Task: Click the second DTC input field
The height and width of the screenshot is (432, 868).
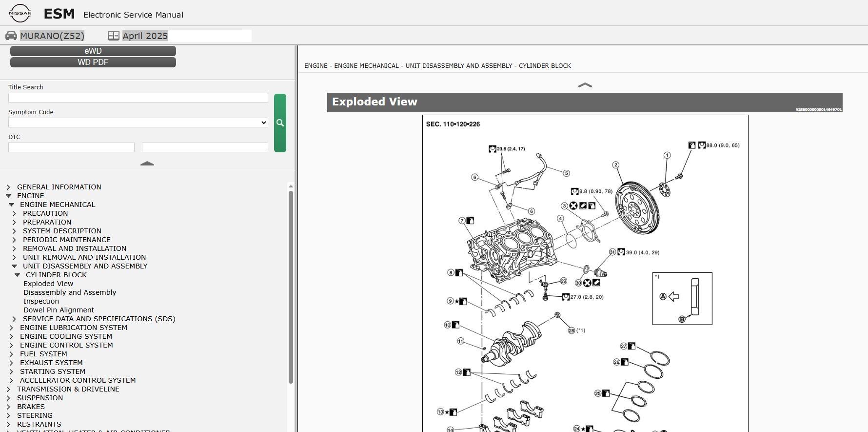Action: (x=205, y=147)
